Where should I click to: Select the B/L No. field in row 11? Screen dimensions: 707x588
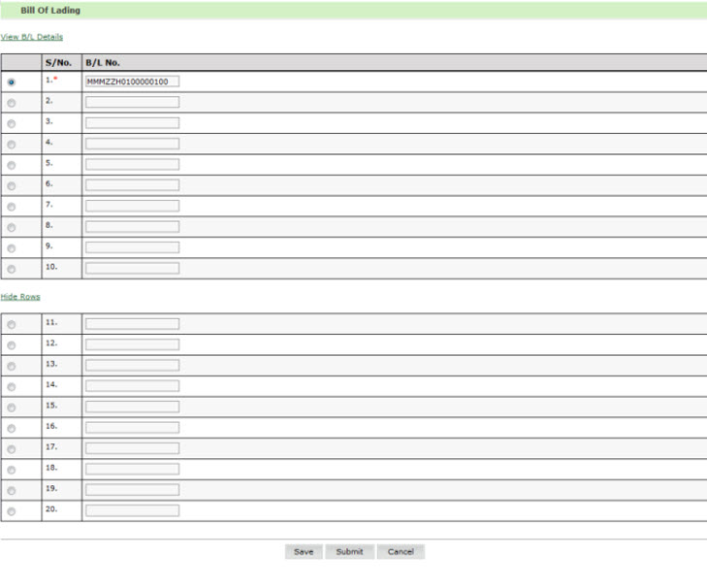point(132,324)
